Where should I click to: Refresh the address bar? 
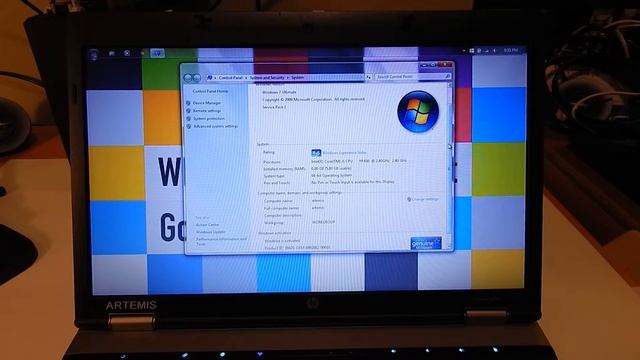[x=368, y=77]
